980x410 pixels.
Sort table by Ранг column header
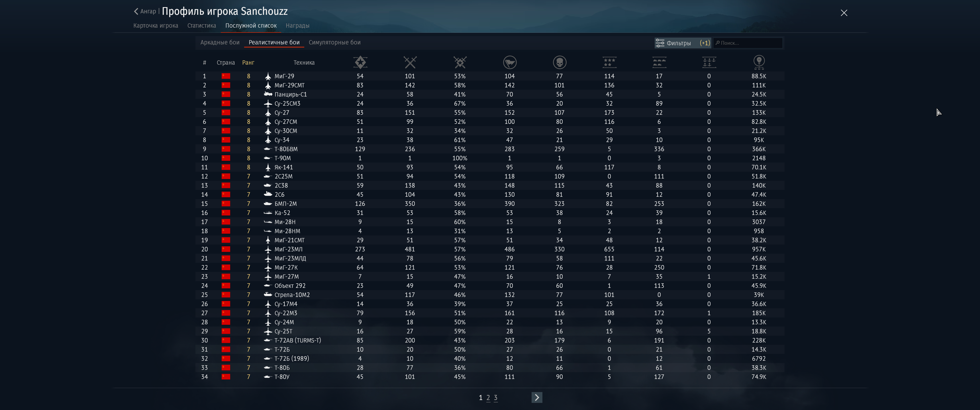(x=248, y=62)
